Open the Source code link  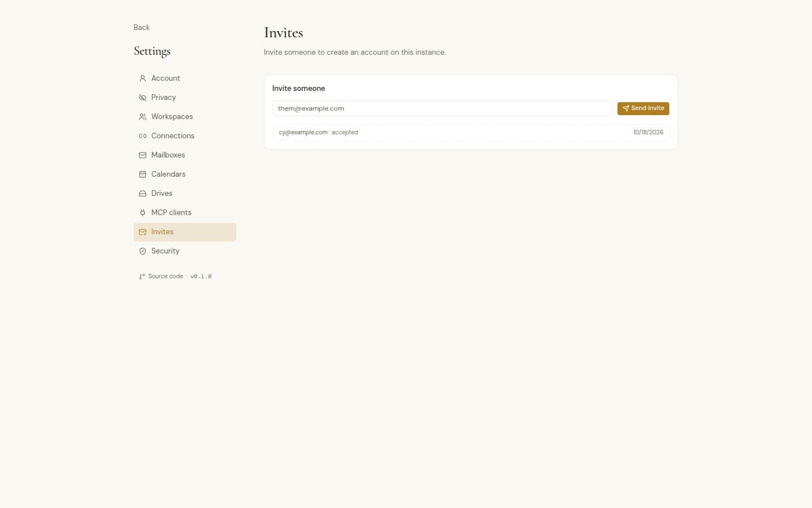click(x=166, y=277)
